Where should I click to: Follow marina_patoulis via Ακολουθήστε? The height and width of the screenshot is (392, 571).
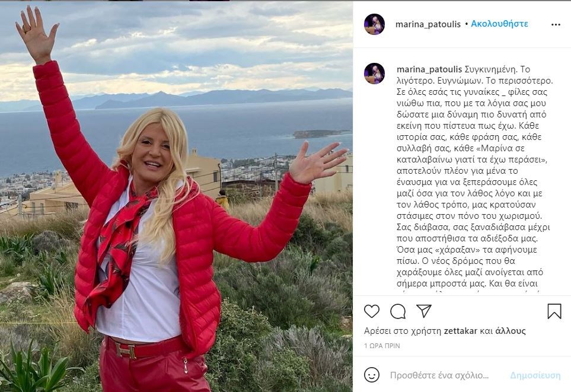499,24
